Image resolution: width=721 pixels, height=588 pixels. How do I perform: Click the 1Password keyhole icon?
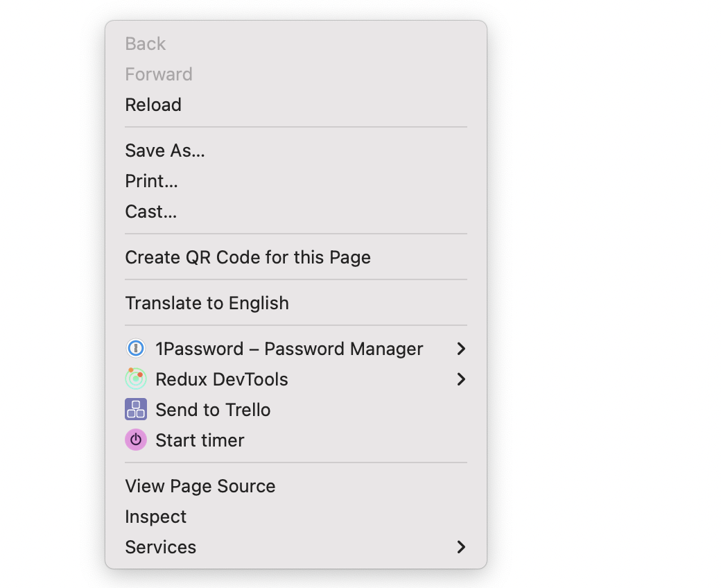[136, 349]
